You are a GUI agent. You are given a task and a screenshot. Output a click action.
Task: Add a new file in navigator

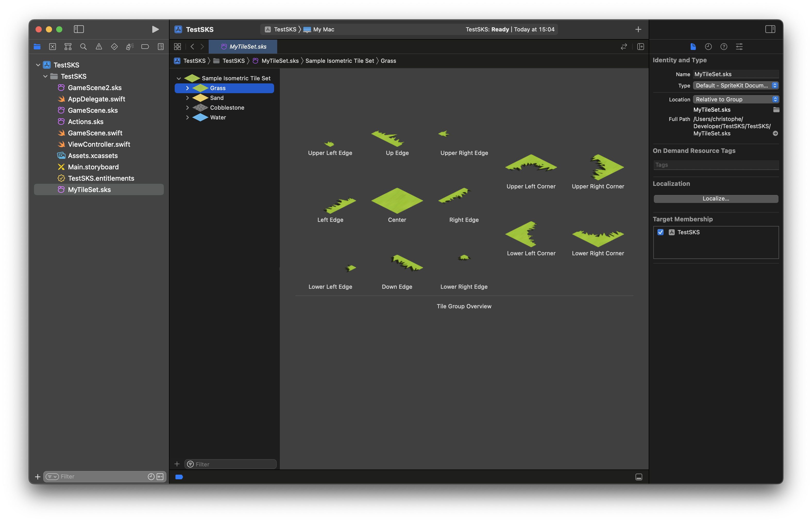(x=38, y=477)
